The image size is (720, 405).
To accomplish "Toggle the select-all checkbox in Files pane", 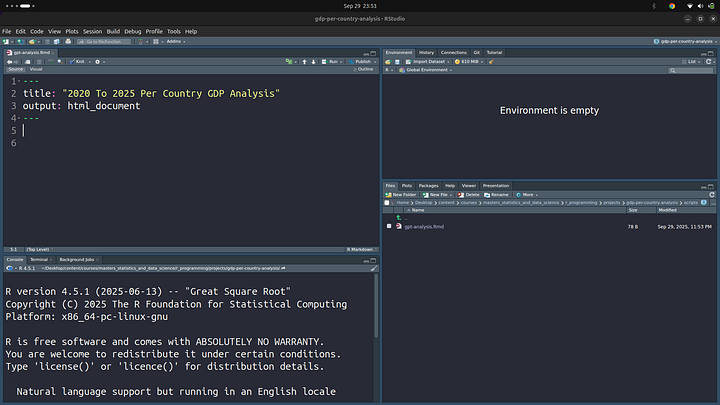I will pos(387,202).
